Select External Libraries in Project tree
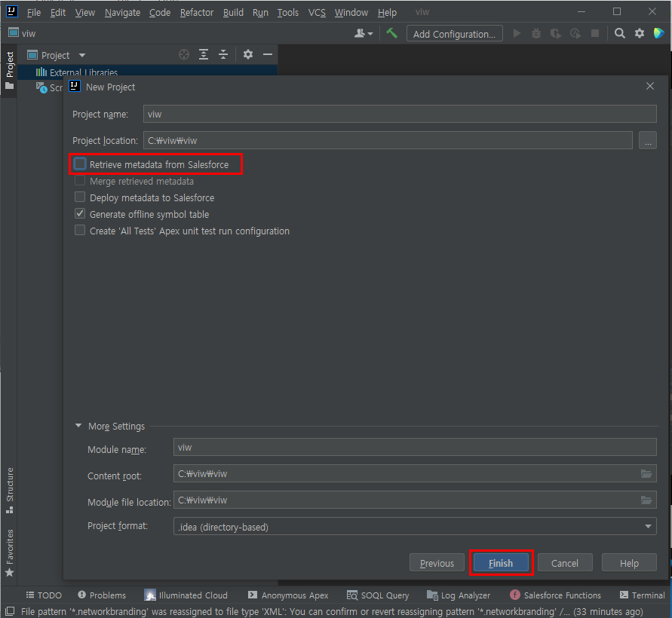Viewport: 672px width, 618px height. point(83,72)
